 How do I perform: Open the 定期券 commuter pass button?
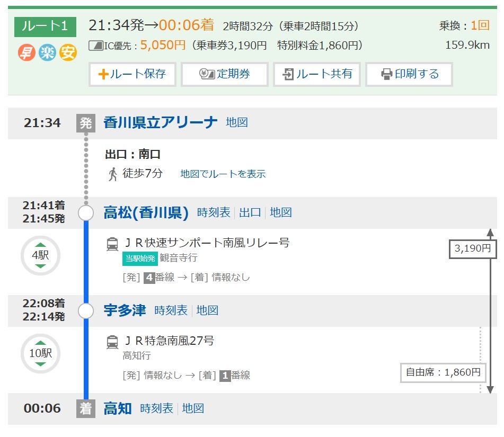[x=225, y=74]
